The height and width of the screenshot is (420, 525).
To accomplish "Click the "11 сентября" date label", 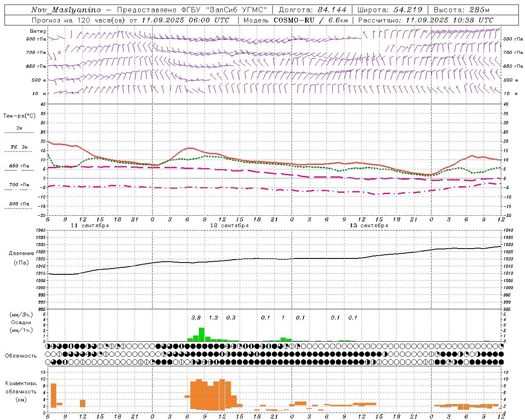I will click(x=90, y=226).
